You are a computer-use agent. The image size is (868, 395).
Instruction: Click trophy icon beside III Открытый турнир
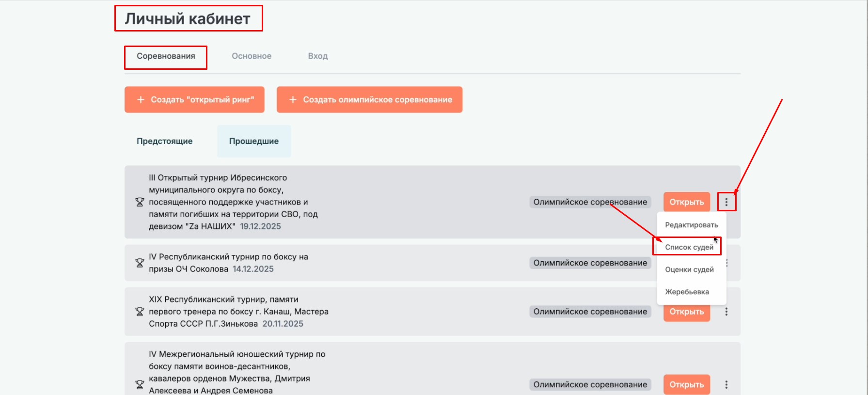click(140, 202)
